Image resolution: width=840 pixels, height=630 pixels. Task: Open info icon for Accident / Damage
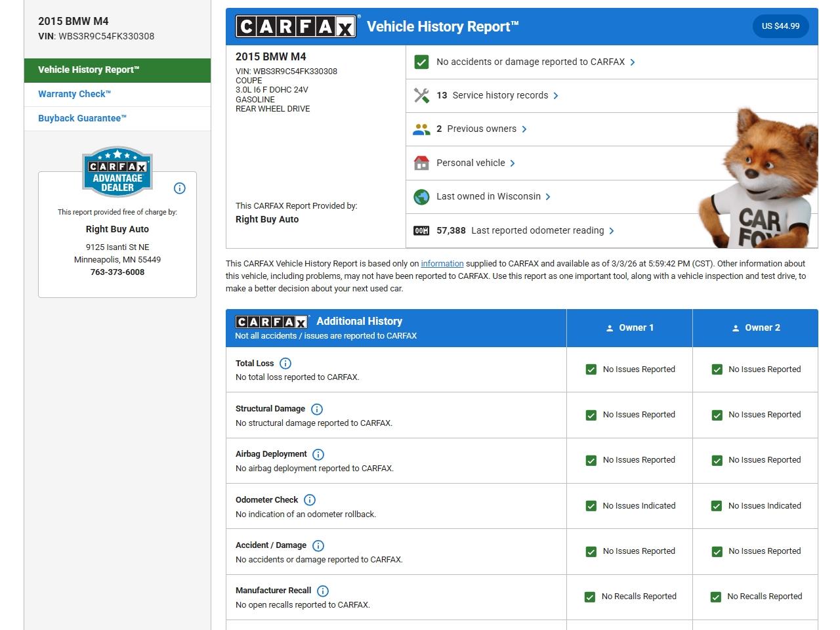tap(318, 546)
